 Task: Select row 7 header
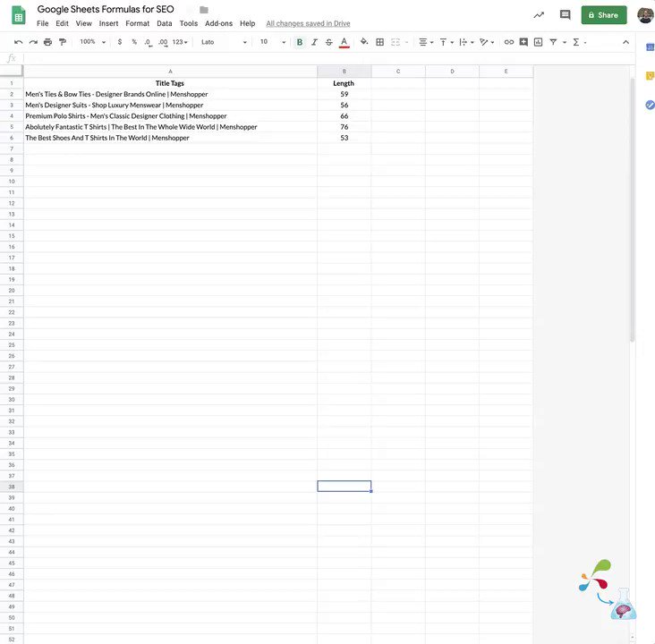pyautogui.click(x=12, y=148)
